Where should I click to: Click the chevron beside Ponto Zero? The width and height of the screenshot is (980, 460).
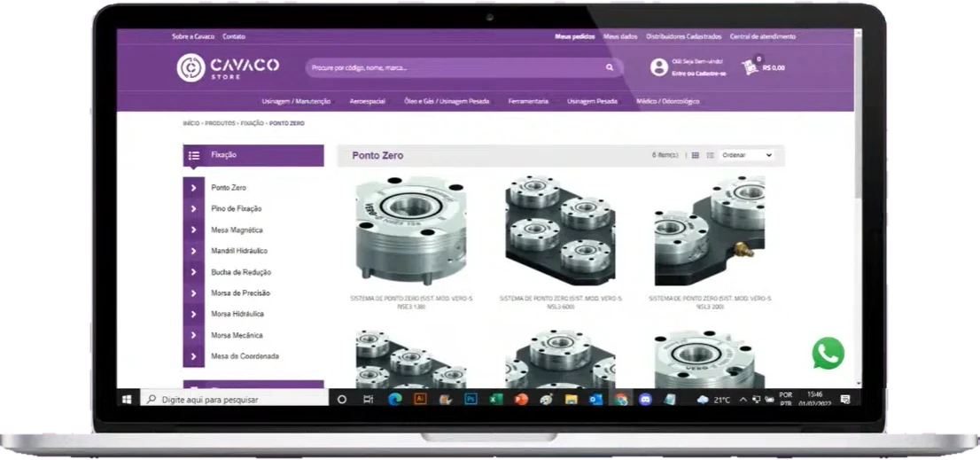click(194, 188)
